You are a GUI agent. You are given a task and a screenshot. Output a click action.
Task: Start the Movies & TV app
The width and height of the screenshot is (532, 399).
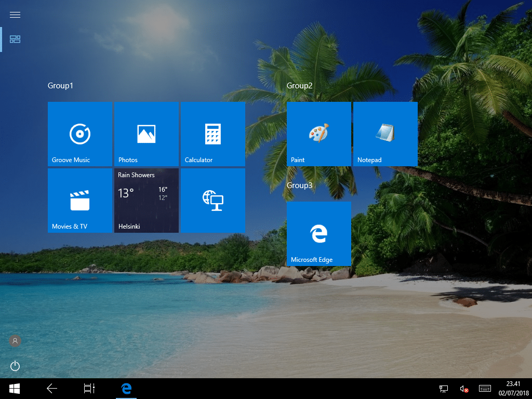pos(79,200)
